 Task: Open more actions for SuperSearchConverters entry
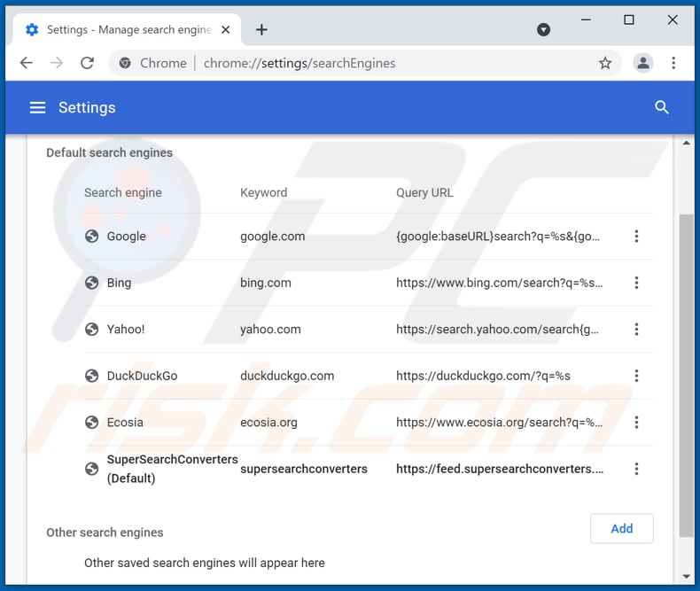[x=636, y=469]
